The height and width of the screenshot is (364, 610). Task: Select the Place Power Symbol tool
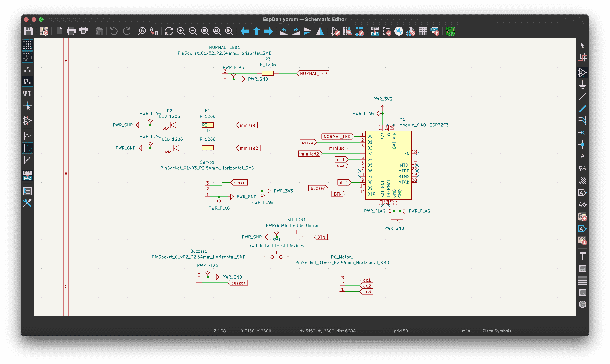click(x=582, y=85)
